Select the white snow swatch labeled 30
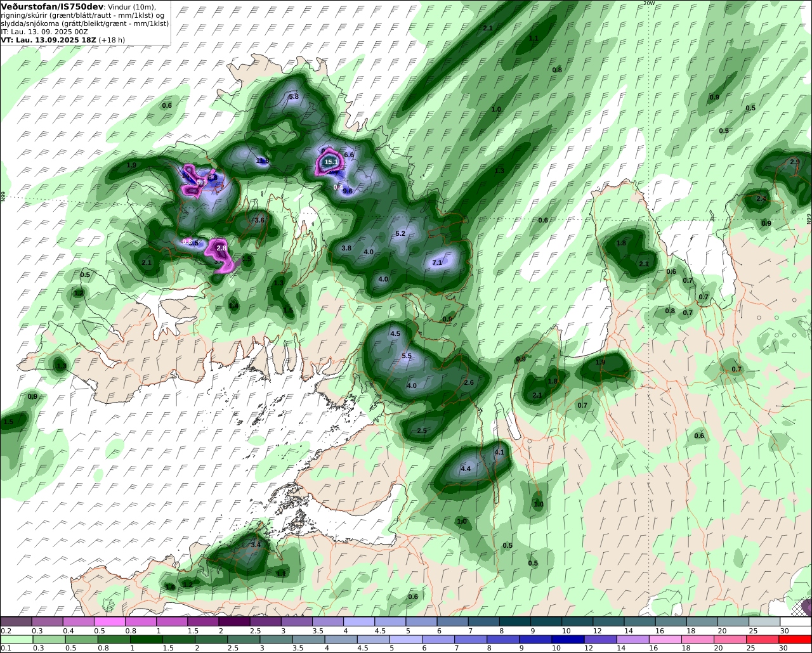The image size is (812, 653). [796, 622]
